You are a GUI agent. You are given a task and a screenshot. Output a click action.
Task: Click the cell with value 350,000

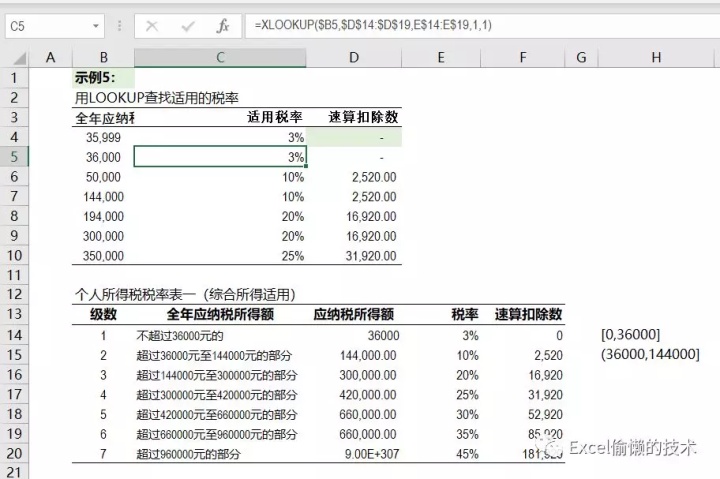point(103,256)
